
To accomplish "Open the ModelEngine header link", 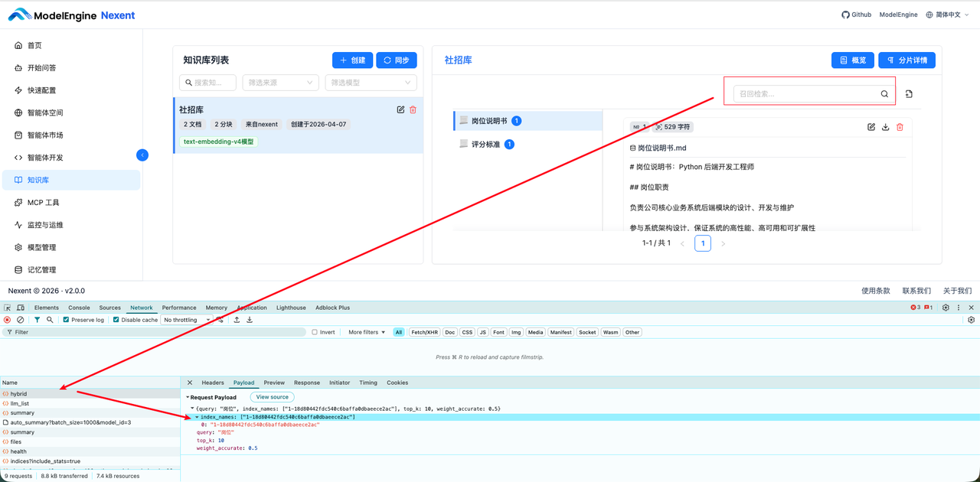I will coord(898,15).
